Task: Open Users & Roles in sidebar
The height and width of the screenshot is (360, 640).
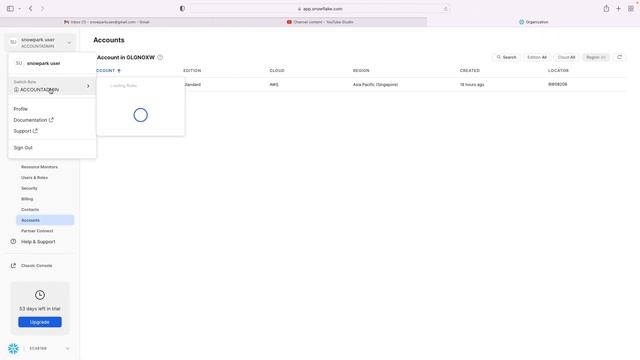Action: pyautogui.click(x=34, y=178)
